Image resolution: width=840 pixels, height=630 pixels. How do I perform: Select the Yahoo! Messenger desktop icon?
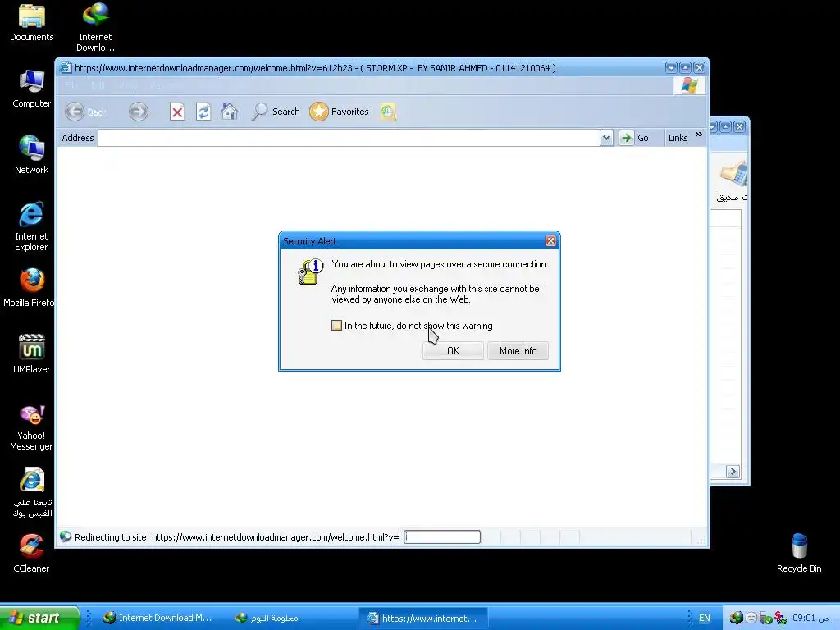pos(32,428)
